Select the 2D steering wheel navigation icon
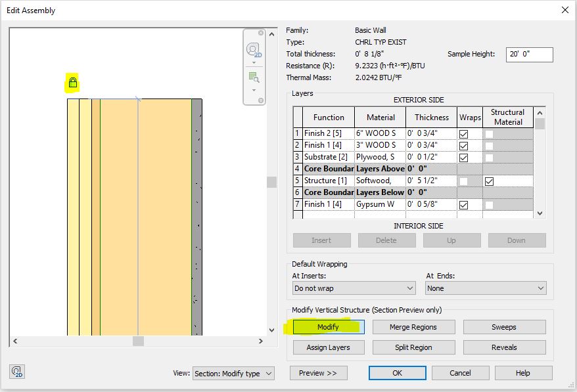This screenshot has height=392, width=577. pos(253,49)
